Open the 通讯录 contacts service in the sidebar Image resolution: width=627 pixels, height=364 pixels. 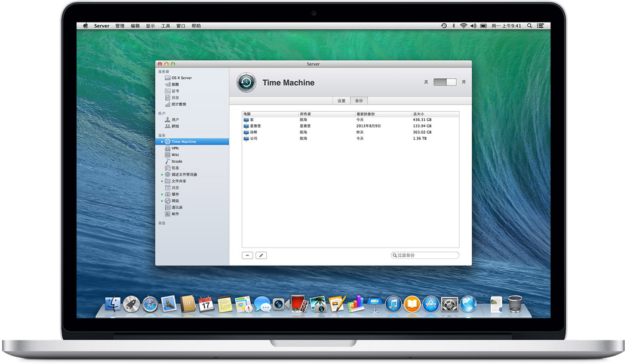coord(174,208)
